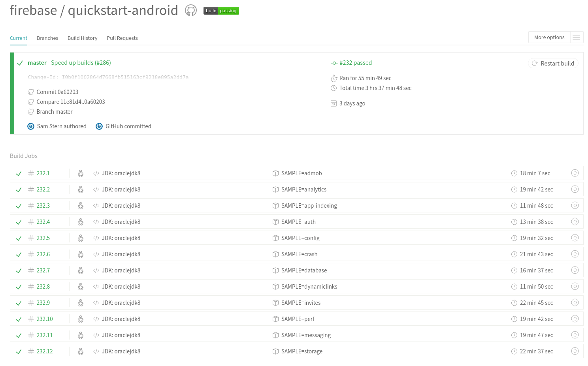Click the language </> icon in the 232.3 row

pyautogui.click(x=96, y=205)
